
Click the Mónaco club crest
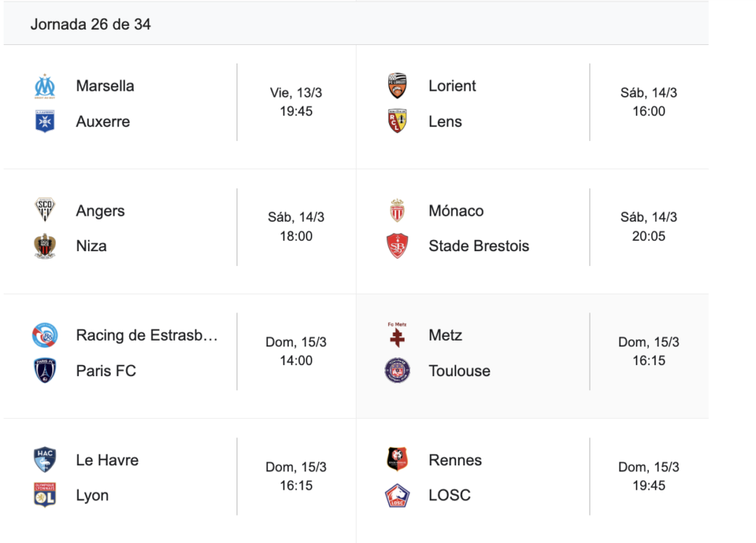pos(398,211)
